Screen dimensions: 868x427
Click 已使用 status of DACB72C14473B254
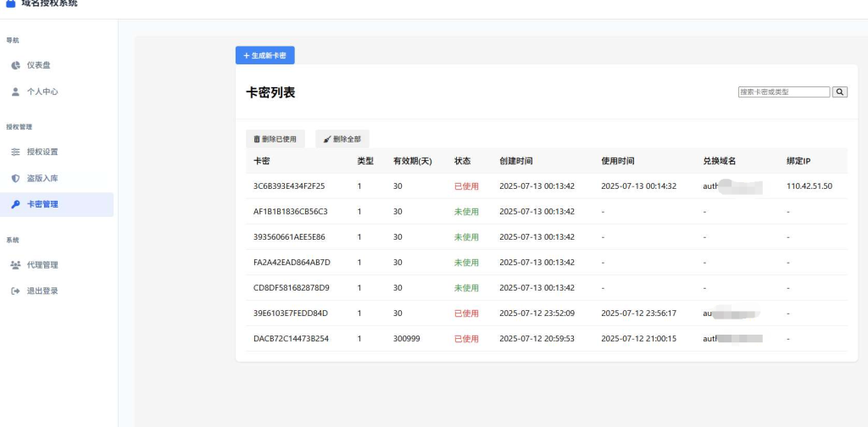[x=466, y=339]
